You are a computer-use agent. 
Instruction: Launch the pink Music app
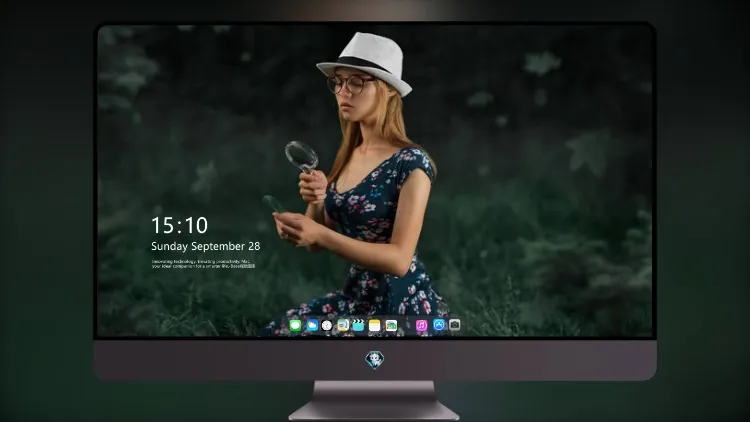click(x=421, y=325)
